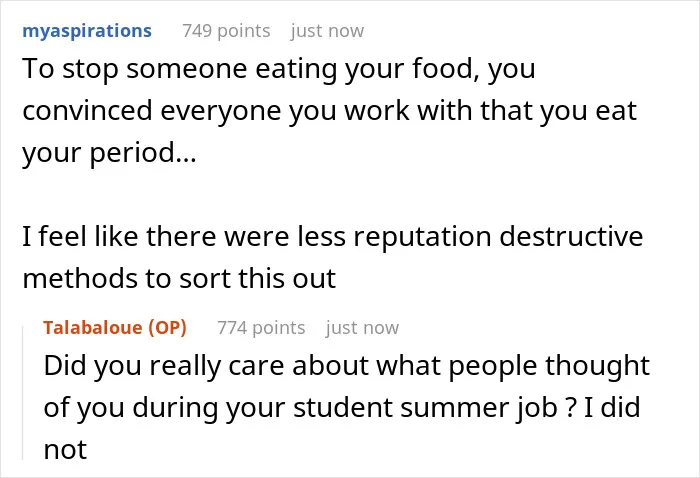Click the line starting 'I feel like there'
This screenshot has height=478, width=700.
tap(333, 237)
